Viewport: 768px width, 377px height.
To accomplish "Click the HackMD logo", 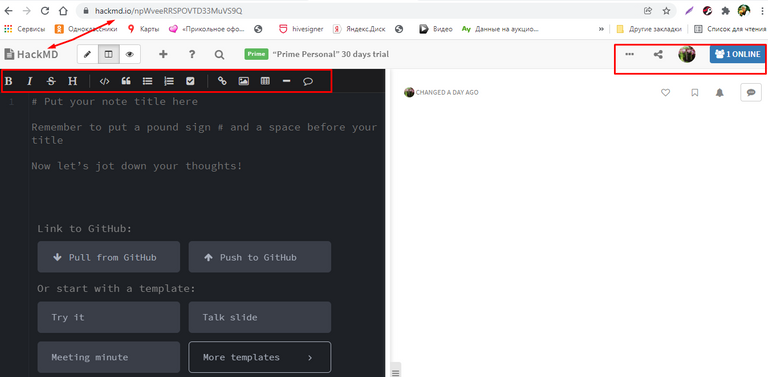I will click(31, 54).
